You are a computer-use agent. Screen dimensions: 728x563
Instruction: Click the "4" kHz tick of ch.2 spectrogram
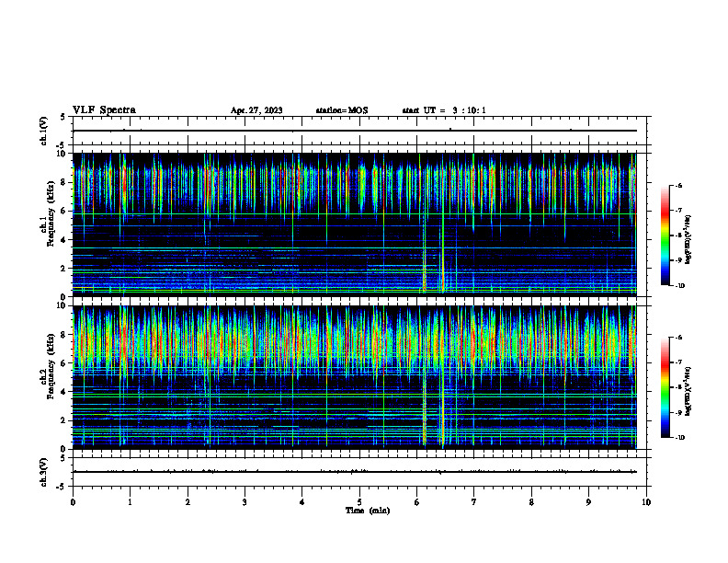coord(63,392)
